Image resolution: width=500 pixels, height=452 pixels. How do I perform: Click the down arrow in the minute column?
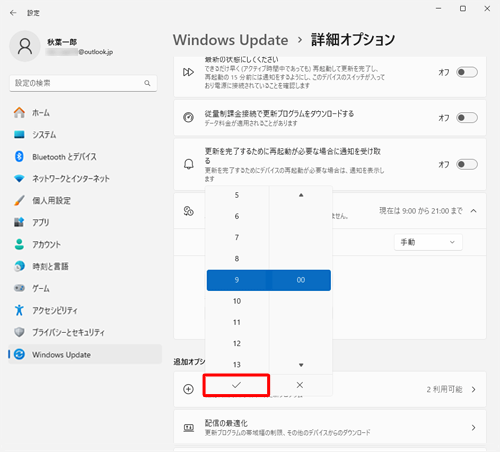coord(301,365)
